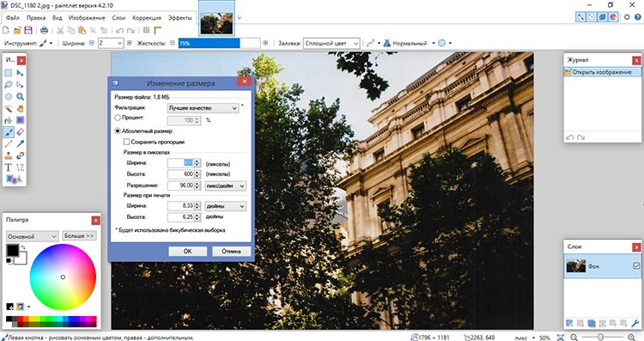Open the print size units дюймы dropdown
Screen dimensions: 644x341
(226, 206)
